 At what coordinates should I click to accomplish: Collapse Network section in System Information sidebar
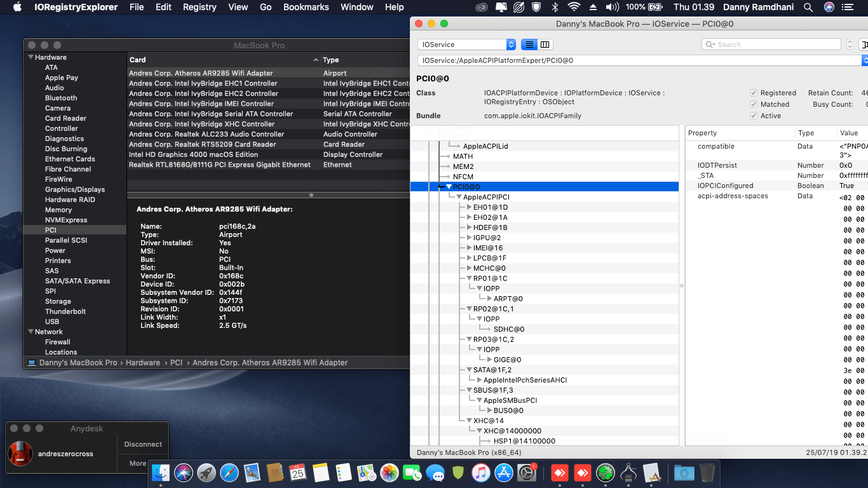pyautogui.click(x=31, y=332)
